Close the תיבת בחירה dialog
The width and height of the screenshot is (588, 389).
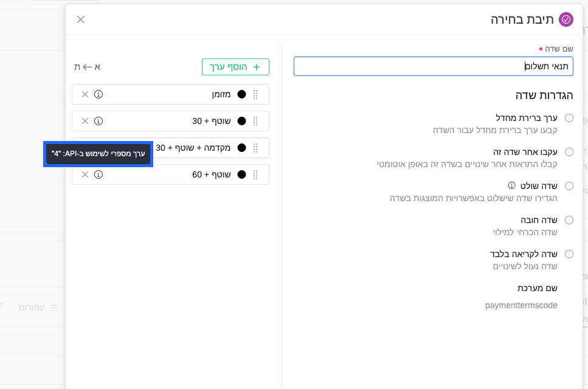[x=81, y=19]
